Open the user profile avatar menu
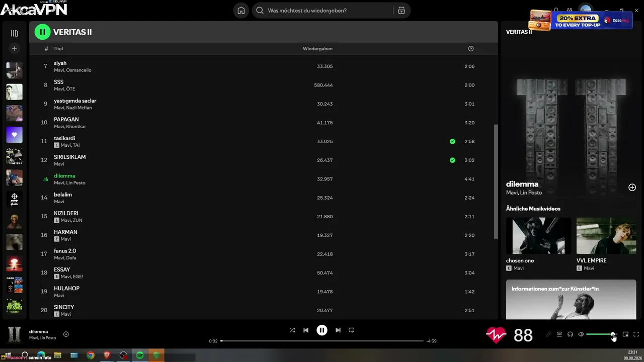 [585, 10]
